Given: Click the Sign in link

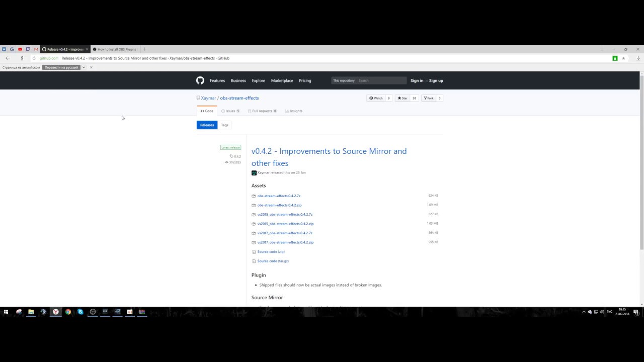Looking at the screenshot, I should [x=417, y=80].
